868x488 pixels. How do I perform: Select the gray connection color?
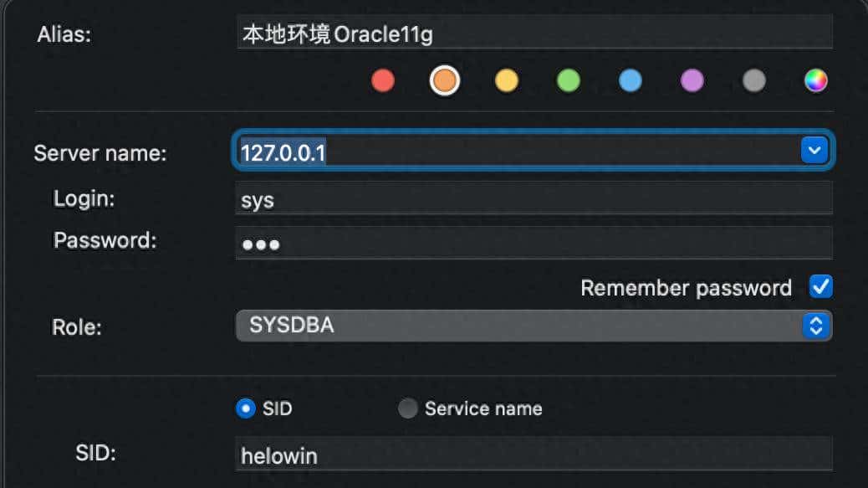pos(753,80)
